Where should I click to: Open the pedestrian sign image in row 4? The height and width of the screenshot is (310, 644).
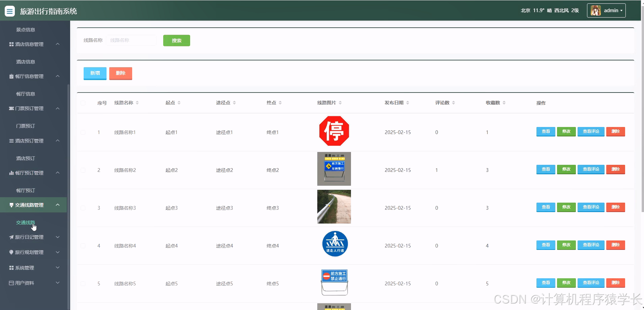pyautogui.click(x=335, y=244)
